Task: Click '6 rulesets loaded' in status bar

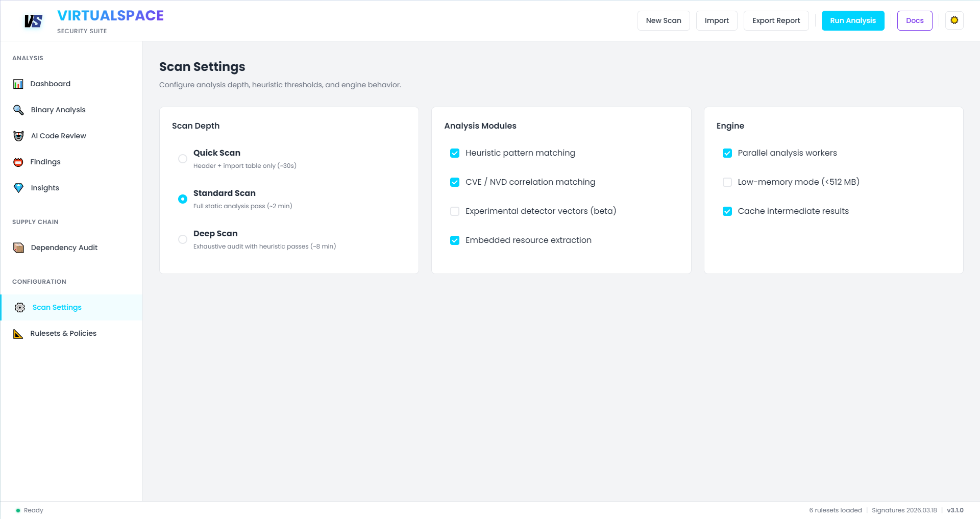Action: tap(836, 510)
